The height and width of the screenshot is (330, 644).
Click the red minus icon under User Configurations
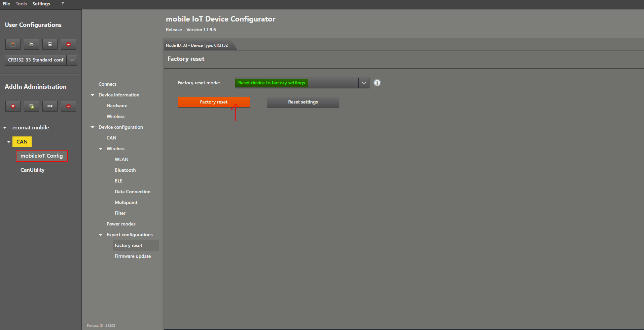click(68, 44)
